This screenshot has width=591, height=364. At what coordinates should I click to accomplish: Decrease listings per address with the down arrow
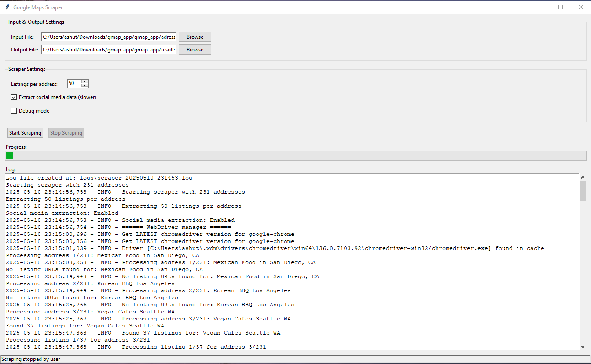(x=85, y=85)
